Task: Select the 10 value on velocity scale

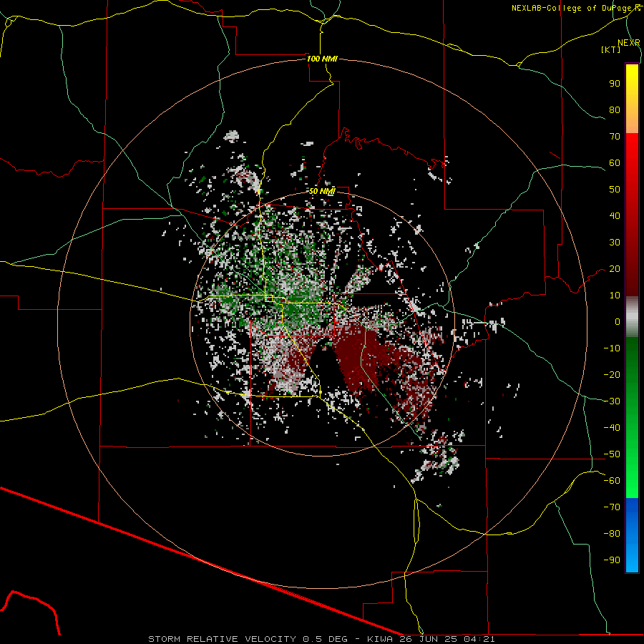Action: point(615,296)
